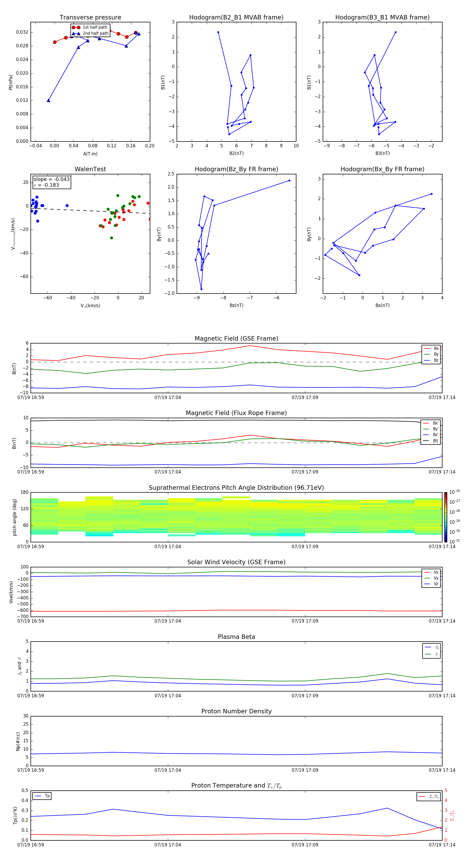Click '07/19 17:09' tick under Proton Number Density
The image size is (473, 868).
305,770
